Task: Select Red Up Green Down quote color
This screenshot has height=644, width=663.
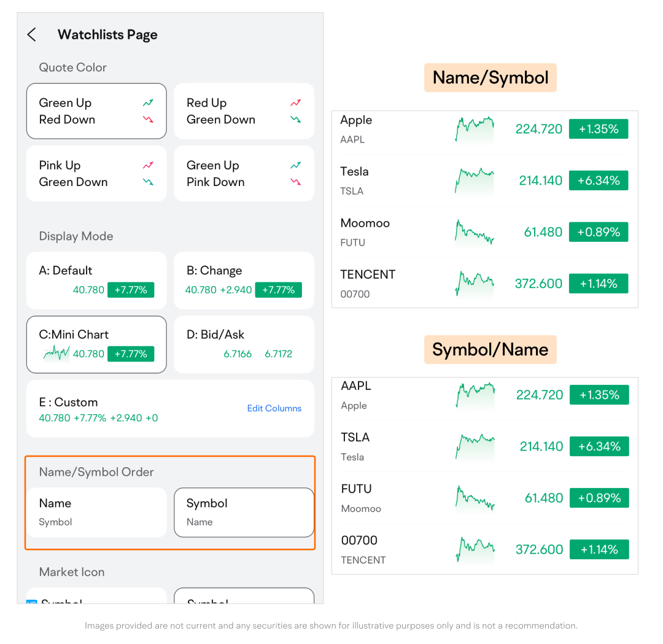Action: (244, 111)
